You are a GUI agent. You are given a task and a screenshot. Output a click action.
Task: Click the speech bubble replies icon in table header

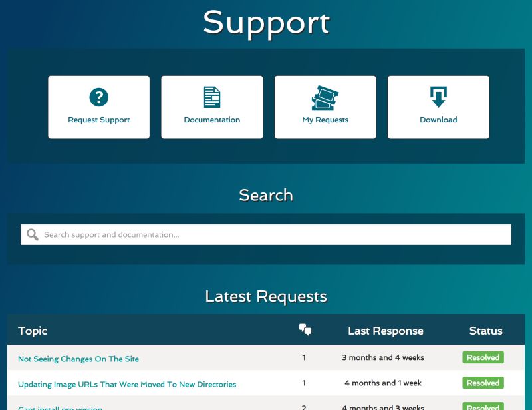pos(305,330)
